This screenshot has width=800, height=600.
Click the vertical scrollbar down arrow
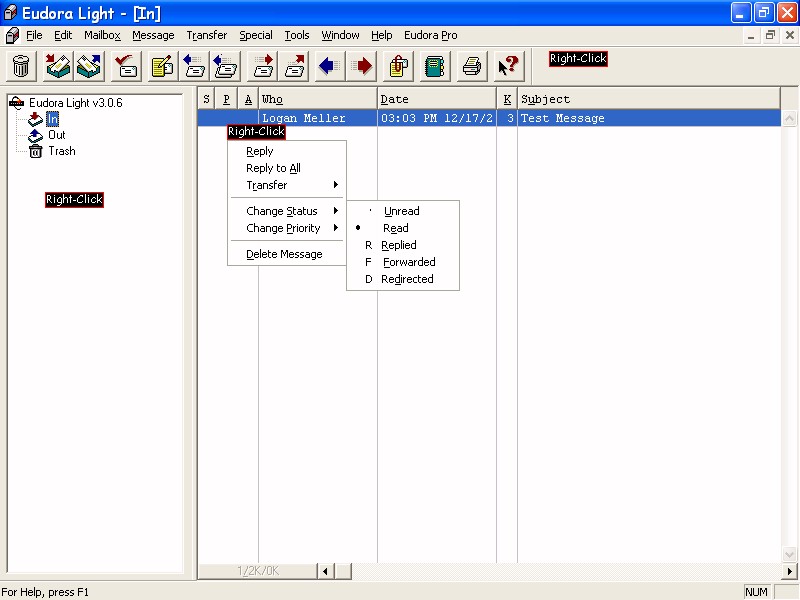pos(789,554)
